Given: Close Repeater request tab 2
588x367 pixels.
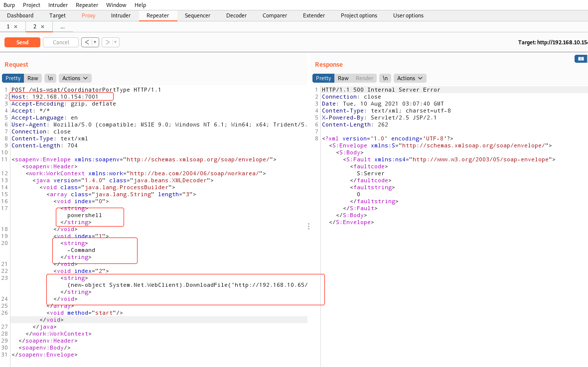Looking at the screenshot, I should point(42,26).
